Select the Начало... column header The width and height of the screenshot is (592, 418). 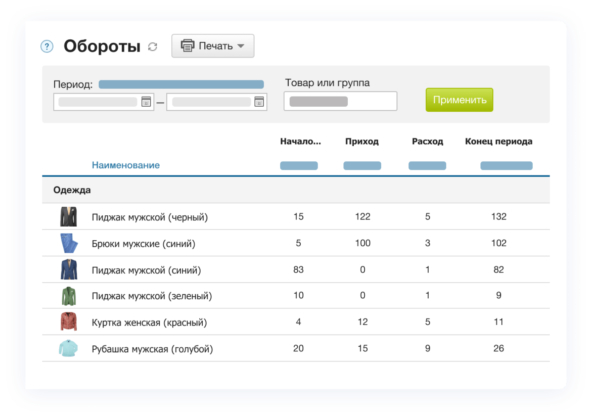(301, 141)
